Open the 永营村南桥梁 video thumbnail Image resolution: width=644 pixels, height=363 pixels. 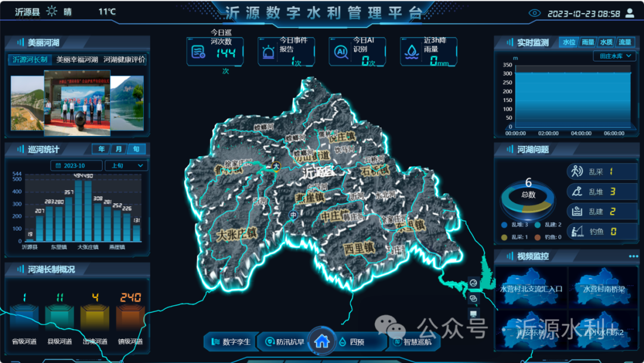[603, 288]
